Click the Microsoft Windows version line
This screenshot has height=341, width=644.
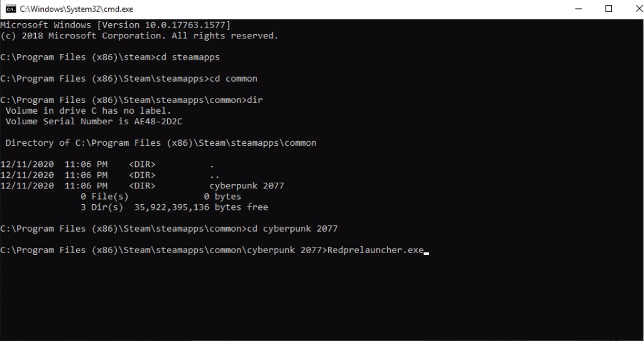click(116, 25)
